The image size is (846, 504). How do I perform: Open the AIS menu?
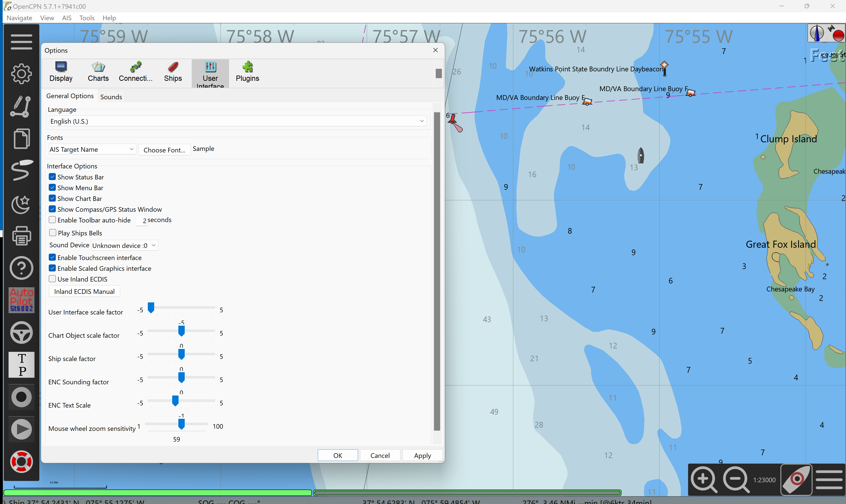click(x=67, y=18)
